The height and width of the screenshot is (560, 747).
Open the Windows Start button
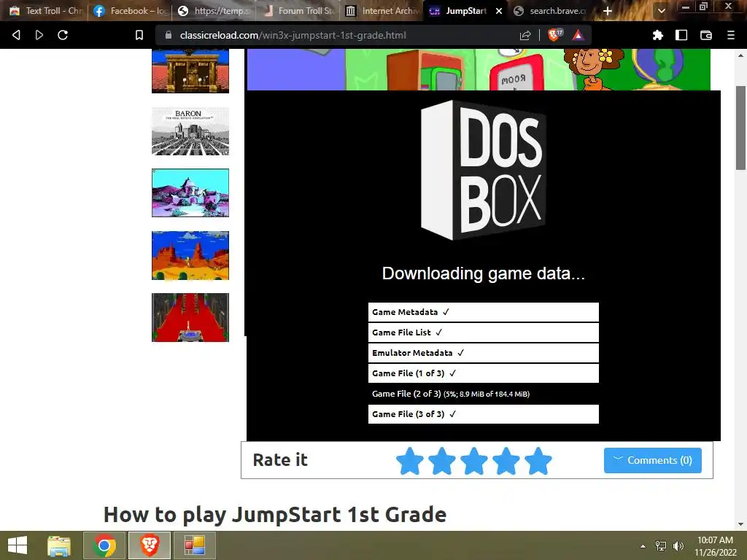[x=18, y=545]
